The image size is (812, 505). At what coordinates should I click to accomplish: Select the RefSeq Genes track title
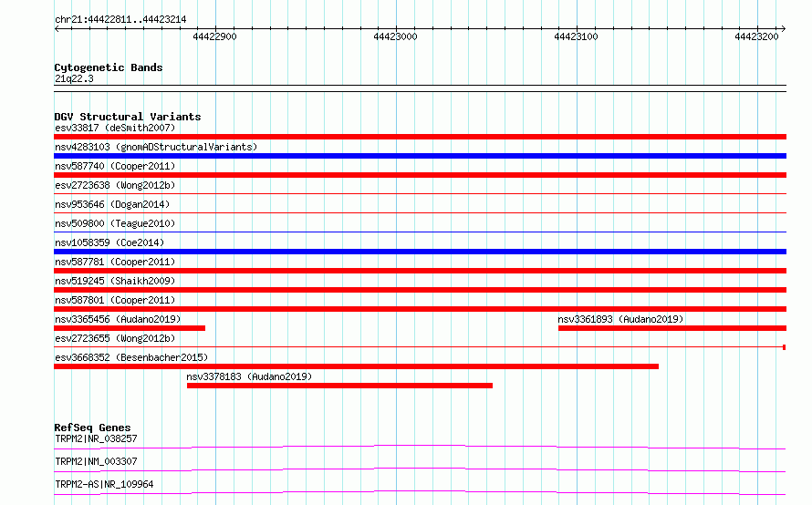(92, 428)
